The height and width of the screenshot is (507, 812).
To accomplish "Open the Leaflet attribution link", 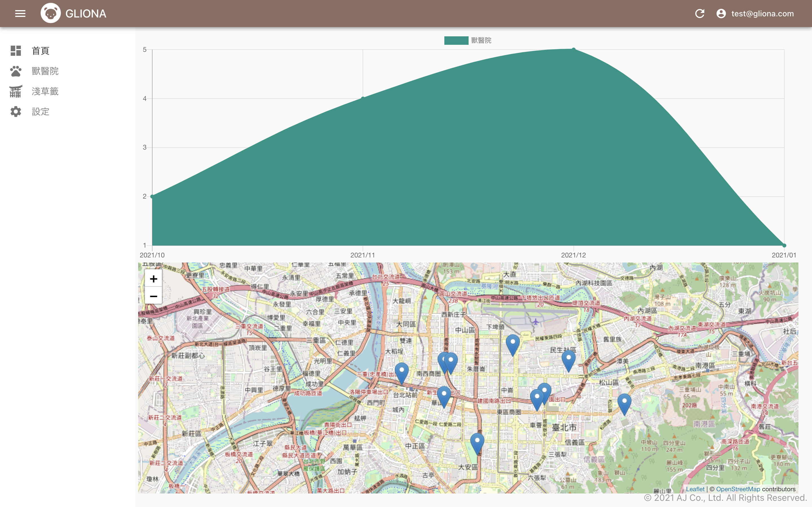I will point(695,489).
